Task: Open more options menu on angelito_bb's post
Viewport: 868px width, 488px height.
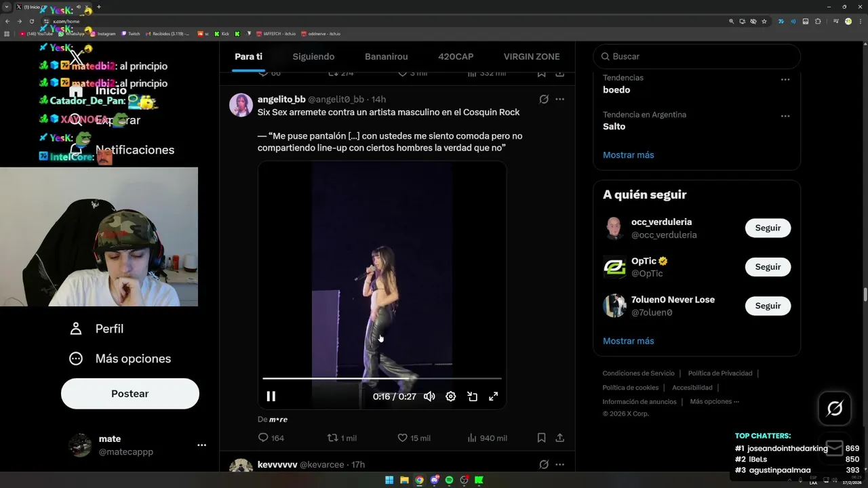Action: 560,99
